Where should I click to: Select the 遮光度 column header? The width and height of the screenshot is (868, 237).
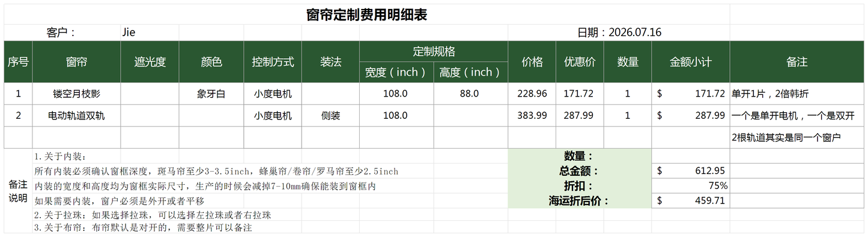click(150, 62)
